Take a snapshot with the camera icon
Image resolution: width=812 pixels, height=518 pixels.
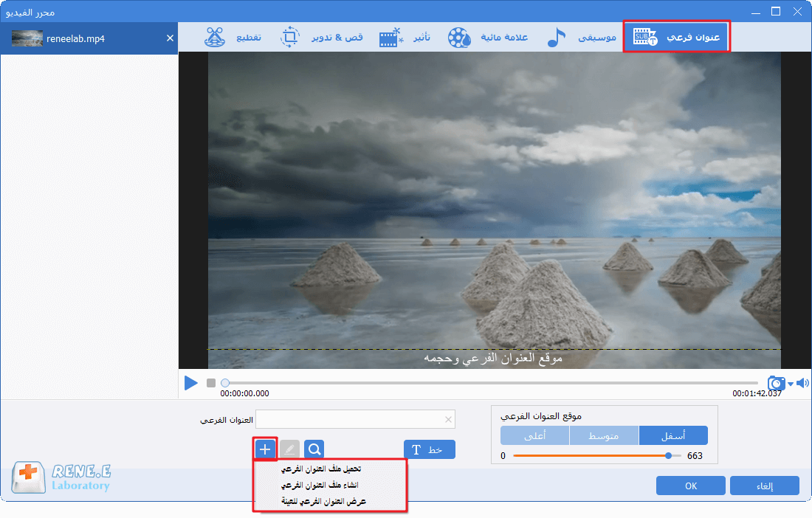pyautogui.click(x=776, y=383)
